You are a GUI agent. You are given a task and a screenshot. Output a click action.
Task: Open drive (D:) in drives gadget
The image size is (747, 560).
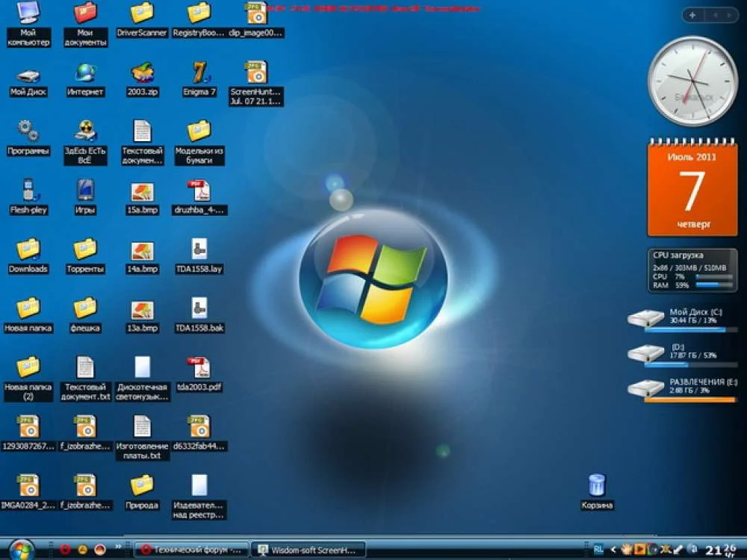tap(683, 354)
